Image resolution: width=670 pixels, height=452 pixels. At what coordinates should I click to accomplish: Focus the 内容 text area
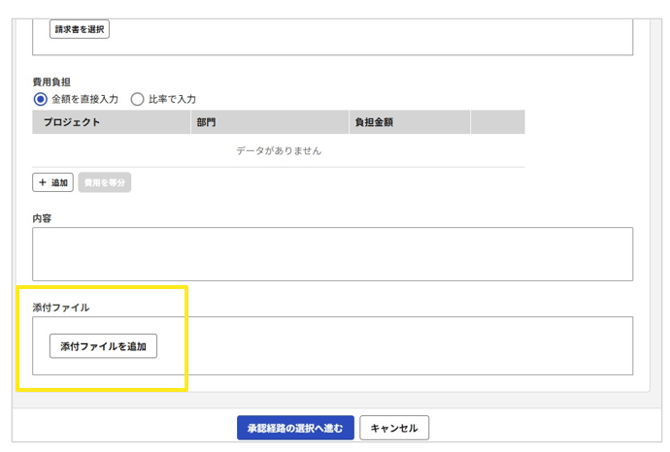(332, 253)
